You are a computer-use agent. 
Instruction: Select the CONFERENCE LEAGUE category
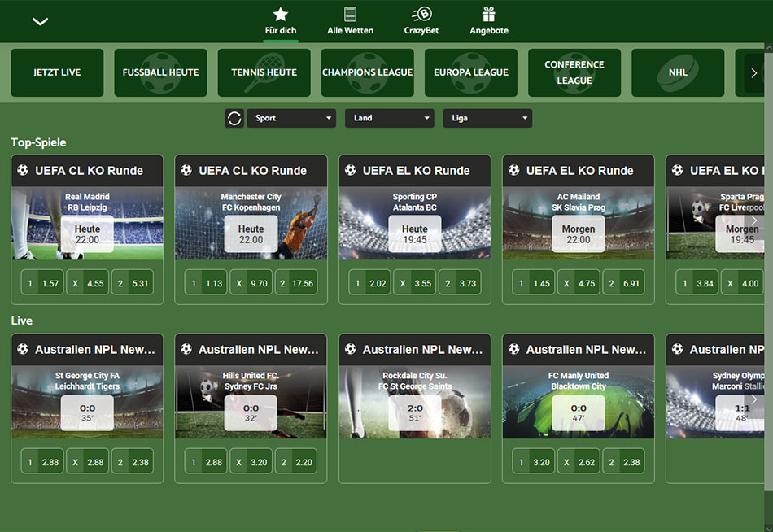point(574,72)
